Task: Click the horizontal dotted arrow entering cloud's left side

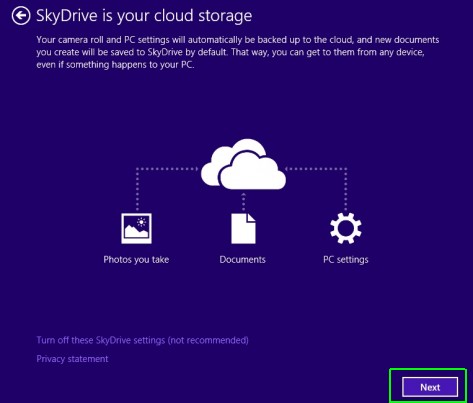Action: coord(167,169)
